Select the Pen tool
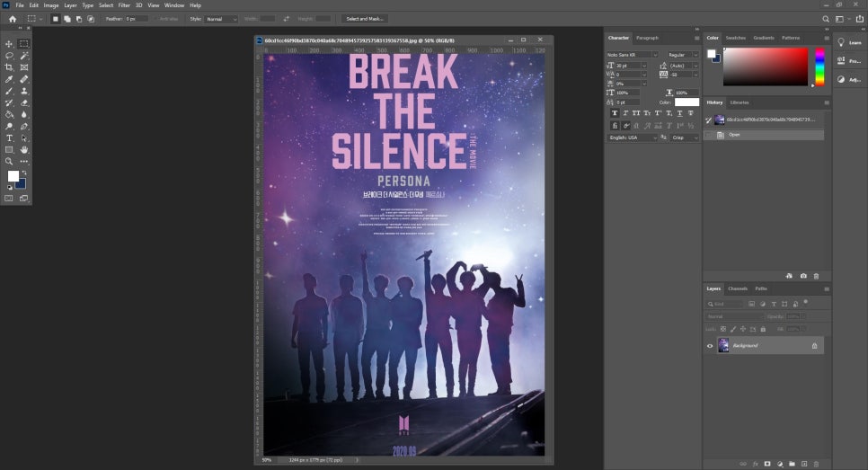 (x=23, y=126)
